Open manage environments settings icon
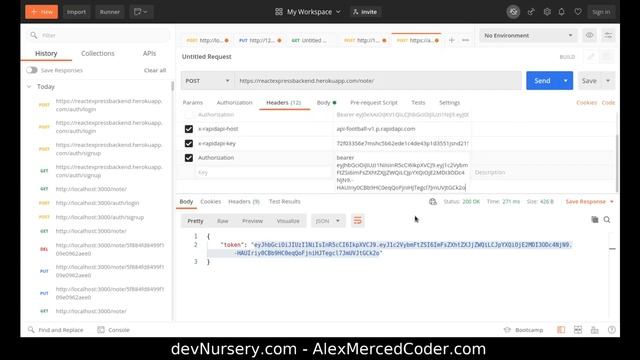This screenshot has height=360, width=640. coord(608,36)
